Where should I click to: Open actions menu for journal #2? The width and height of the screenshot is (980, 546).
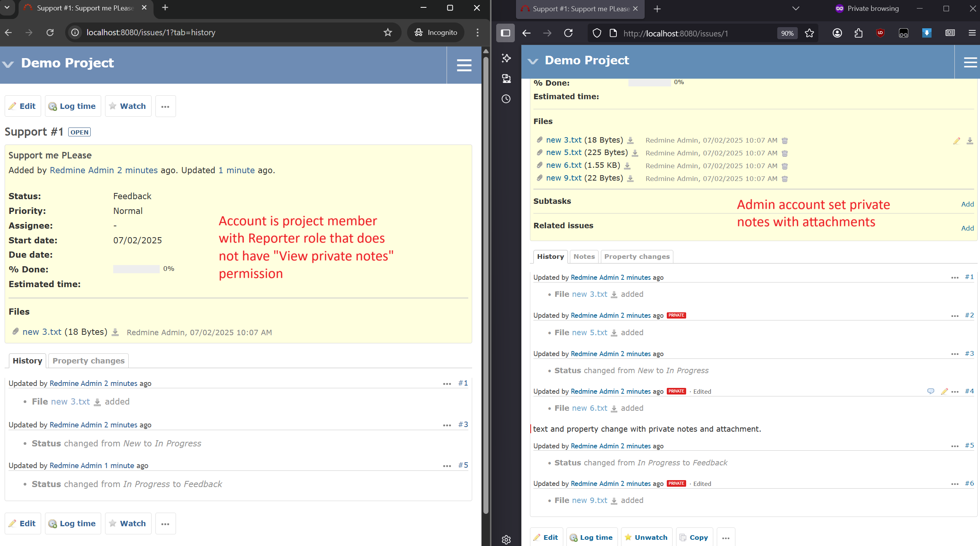(954, 316)
